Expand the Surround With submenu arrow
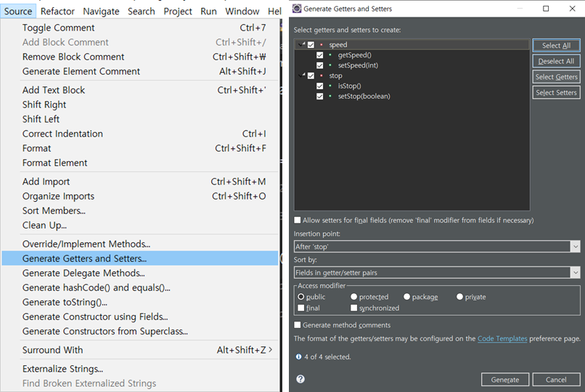Viewport: 585px width, 392px height. click(271, 349)
